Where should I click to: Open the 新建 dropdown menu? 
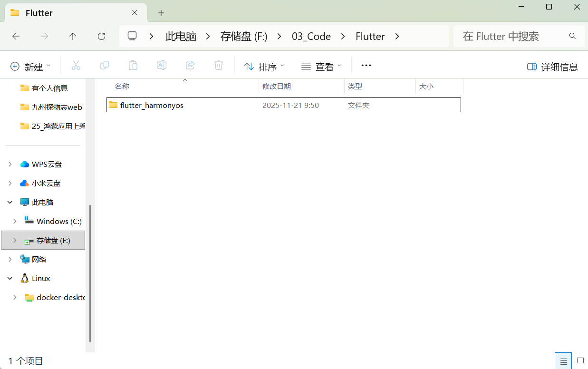point(30,66)
